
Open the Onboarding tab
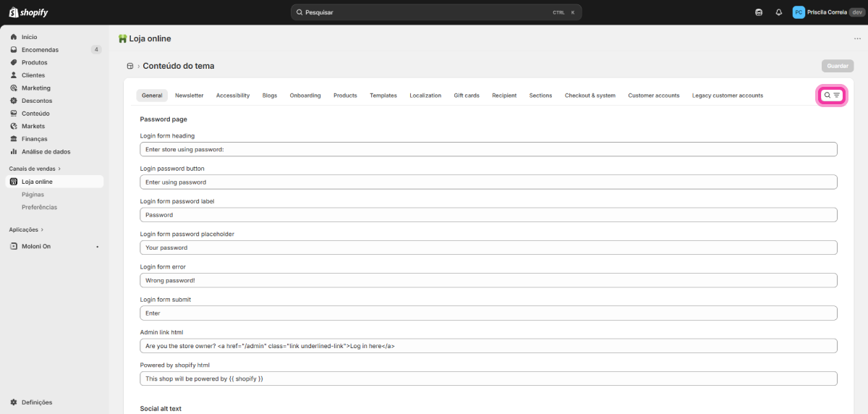click(x=305, y=96)
